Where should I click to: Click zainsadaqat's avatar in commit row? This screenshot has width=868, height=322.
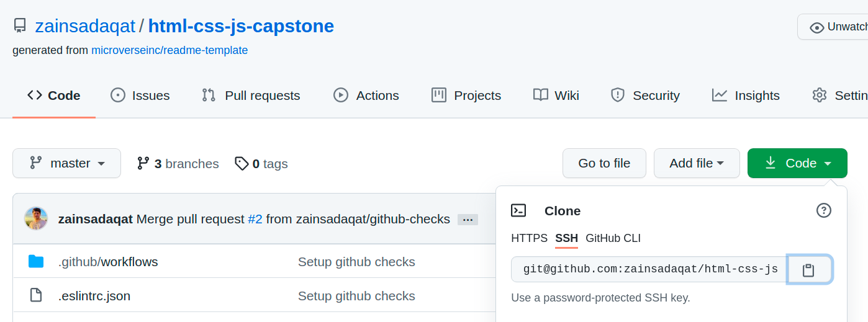(x=36, y=218)
